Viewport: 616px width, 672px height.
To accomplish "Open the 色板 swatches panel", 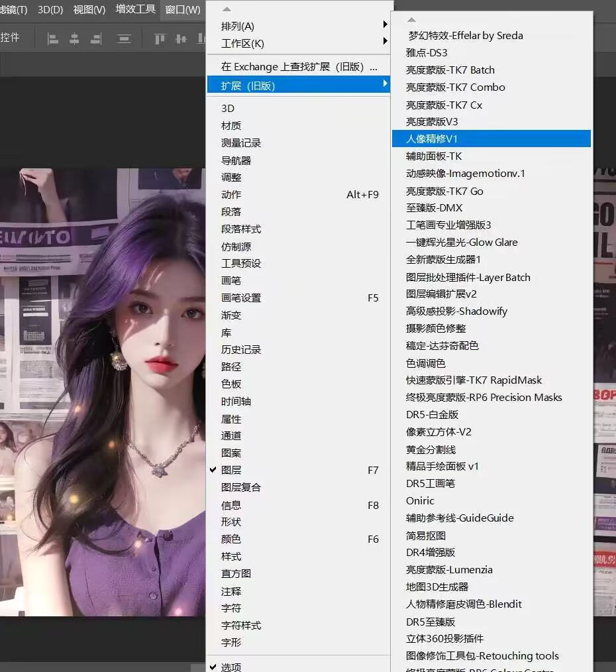I will click(x=231, y=384).
